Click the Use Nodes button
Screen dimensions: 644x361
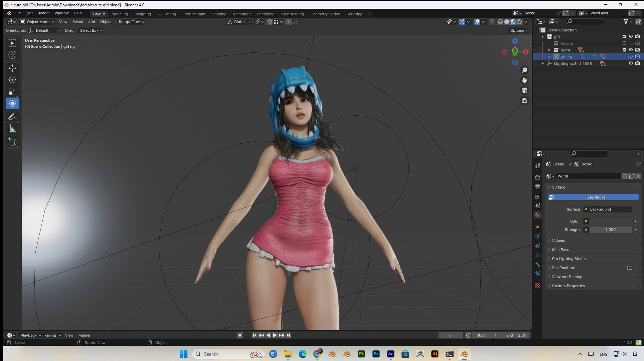593,197
